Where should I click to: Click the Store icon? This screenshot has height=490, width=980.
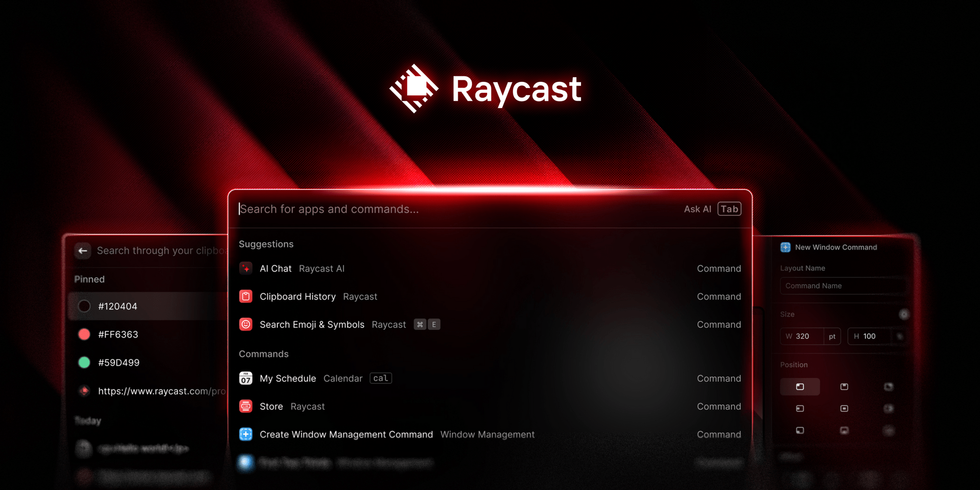(x=246, y=406)
